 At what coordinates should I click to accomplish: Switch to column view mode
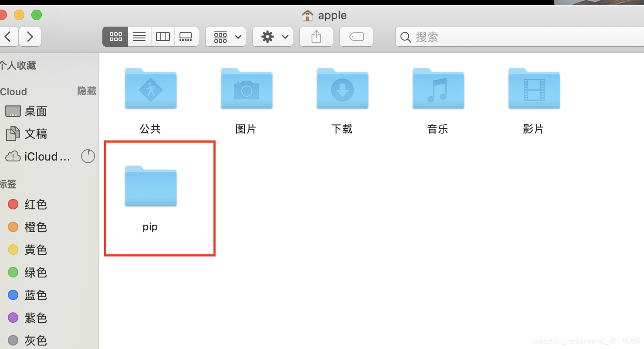163,37
